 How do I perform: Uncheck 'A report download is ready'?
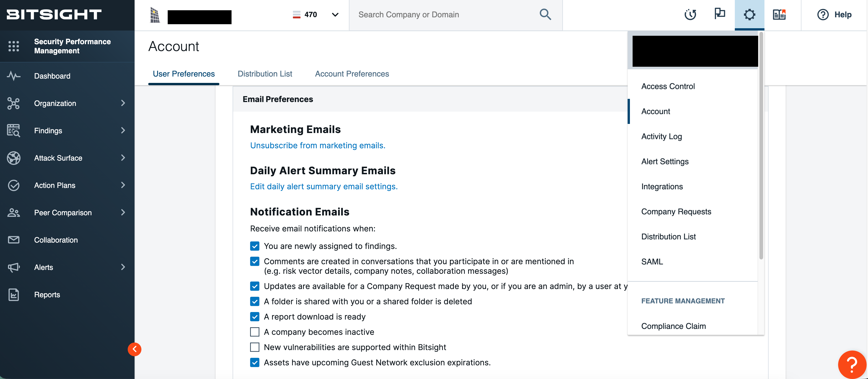tap(255, 317)
